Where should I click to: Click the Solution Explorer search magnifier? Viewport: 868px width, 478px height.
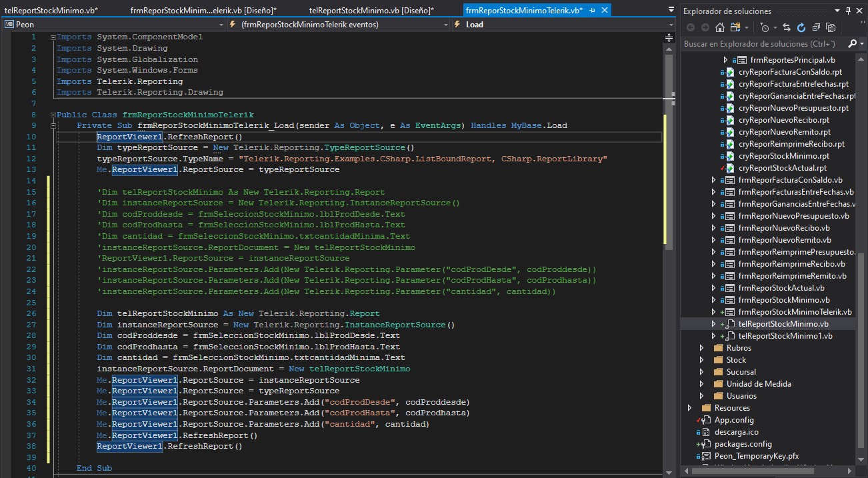pos(853,44)
